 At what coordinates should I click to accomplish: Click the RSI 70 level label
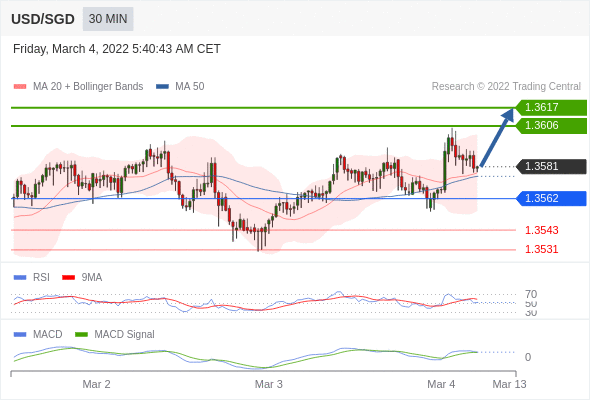pyautogui.click(x=531, y=294)
